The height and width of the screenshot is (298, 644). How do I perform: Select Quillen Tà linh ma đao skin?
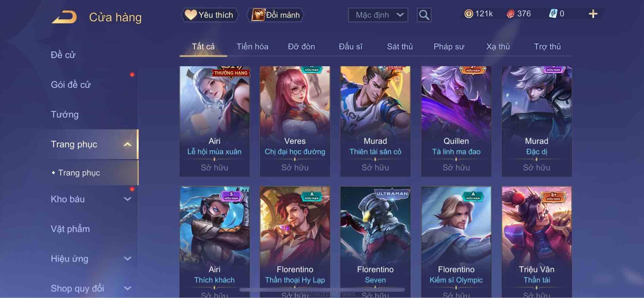click(x=456, y=121)
